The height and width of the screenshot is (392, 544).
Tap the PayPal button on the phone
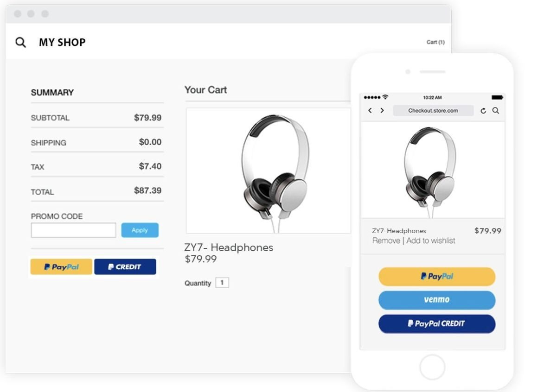(x=437, y=277)
